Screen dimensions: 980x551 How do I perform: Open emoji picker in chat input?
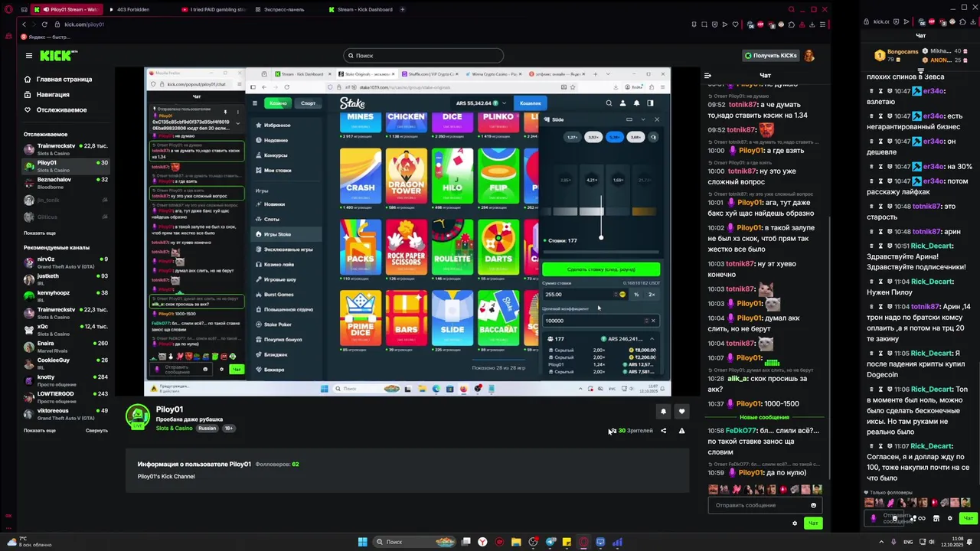click(x=813, y=505)
